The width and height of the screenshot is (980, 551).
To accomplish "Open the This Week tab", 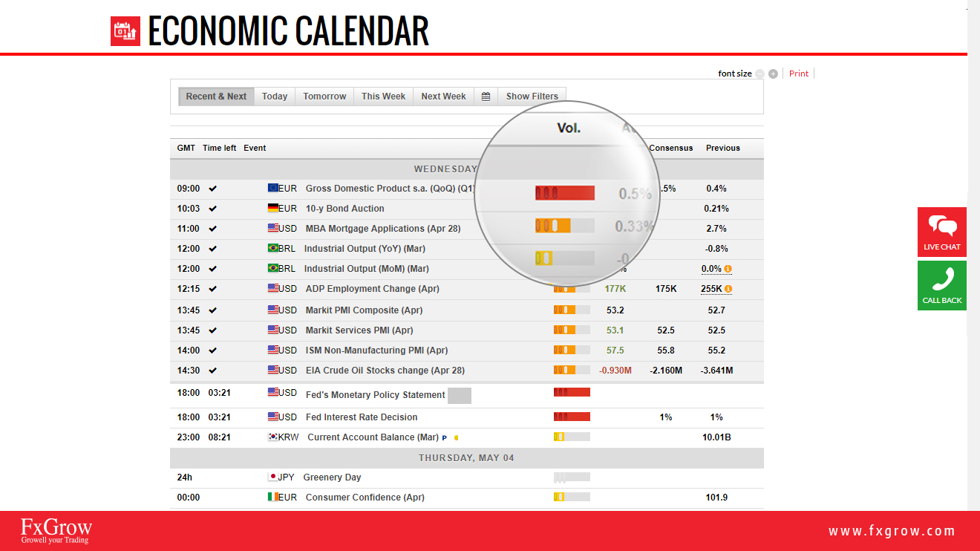I will coord(384,97).
